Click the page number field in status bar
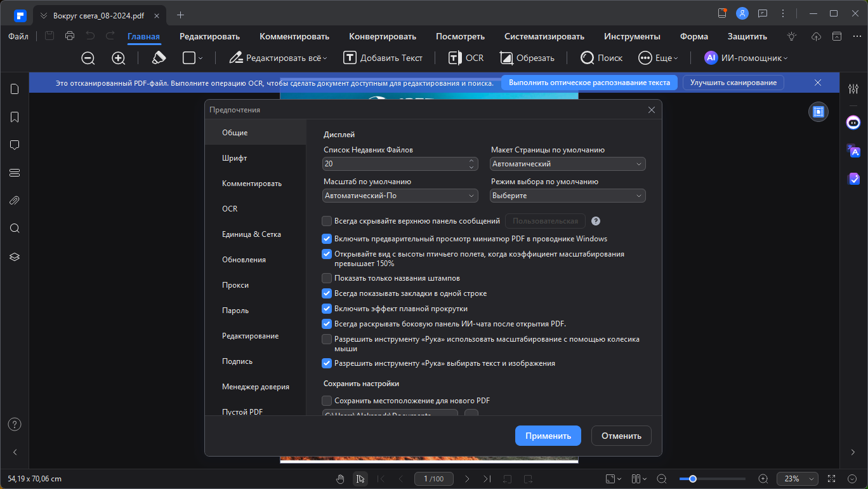Viewport: 868px width, 489px height. (434, 479)
